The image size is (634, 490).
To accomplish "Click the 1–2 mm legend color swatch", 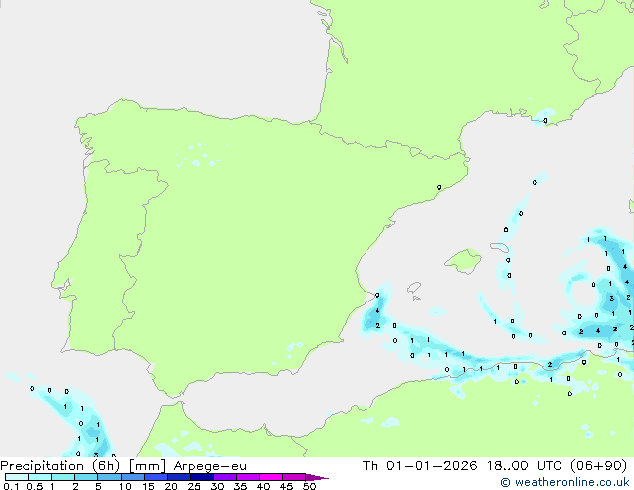I will point(63,477).
